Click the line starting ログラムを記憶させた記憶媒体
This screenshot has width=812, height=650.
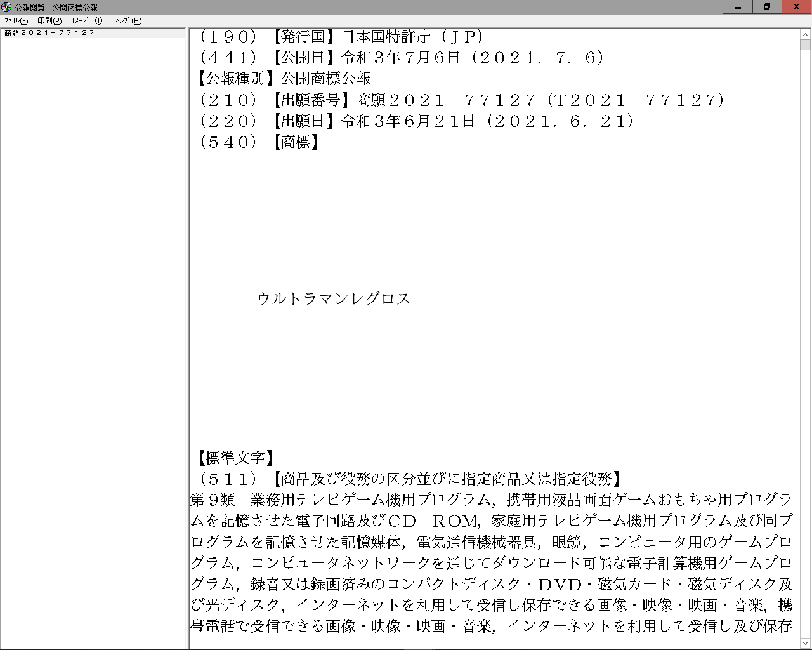[492, 541]
